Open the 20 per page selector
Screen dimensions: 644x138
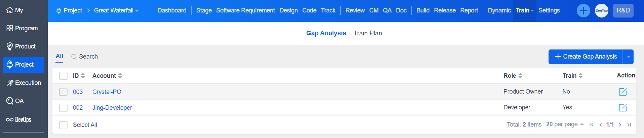pyautogui.click(x=565, y=125)
